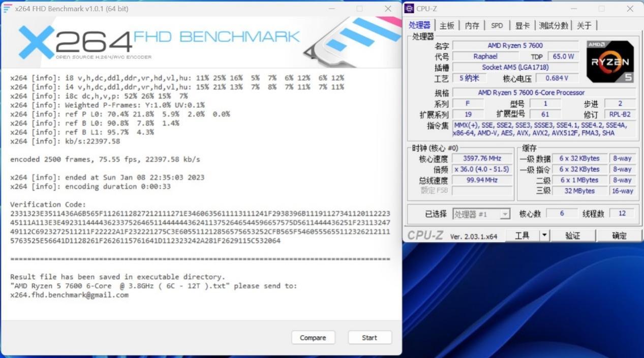Click the 验证 validate button
The width and height of the screenshot is (644, 358).
point(573,235)
